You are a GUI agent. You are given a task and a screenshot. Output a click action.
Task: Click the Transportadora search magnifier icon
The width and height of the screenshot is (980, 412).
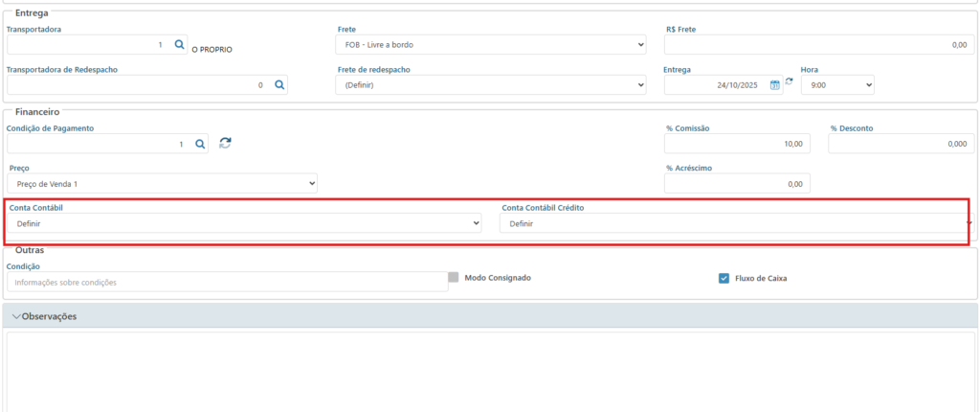tap(179, 44)
